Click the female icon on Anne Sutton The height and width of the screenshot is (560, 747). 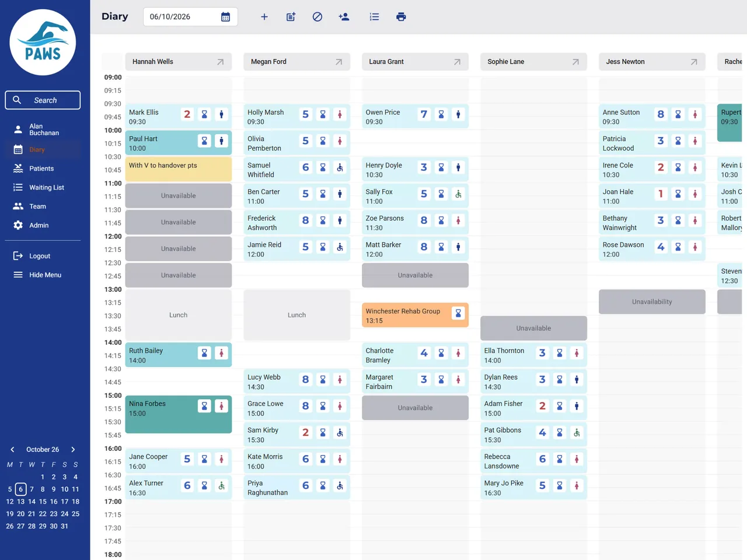(x=694, y=114)
